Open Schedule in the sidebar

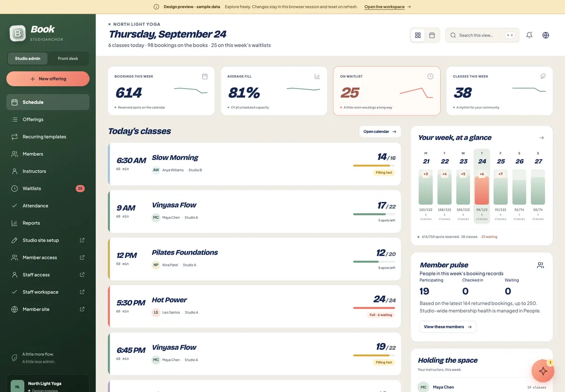pos(48,102)
